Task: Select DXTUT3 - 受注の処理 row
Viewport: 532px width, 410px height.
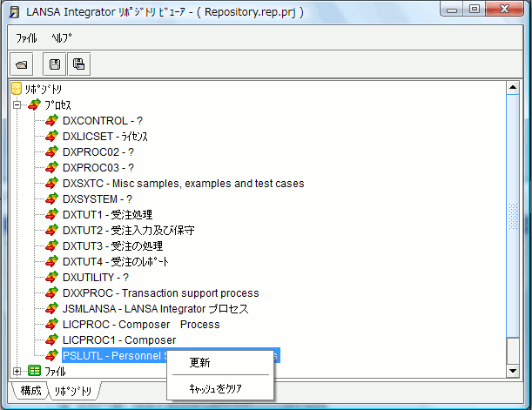Action: coord(112,245)
